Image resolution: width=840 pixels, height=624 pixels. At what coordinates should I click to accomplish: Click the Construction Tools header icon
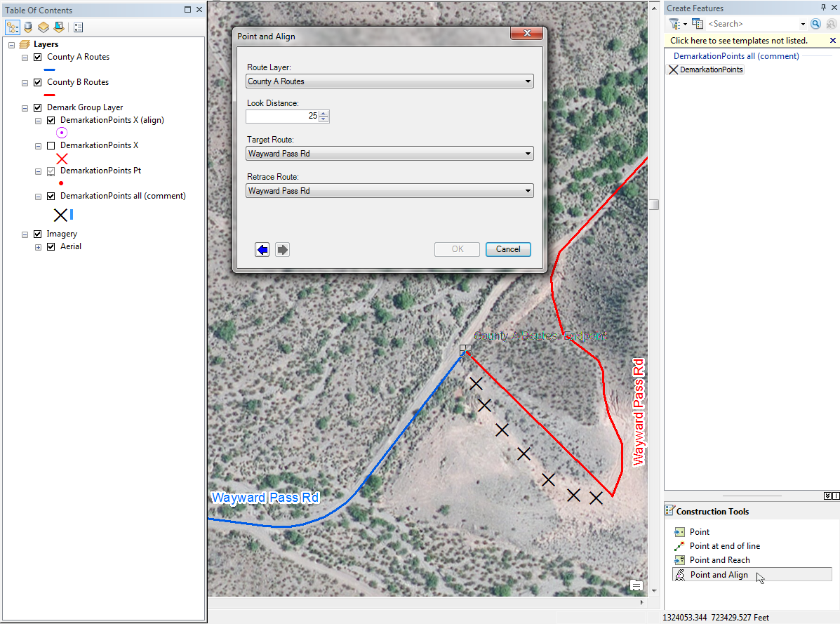(669, 511)
